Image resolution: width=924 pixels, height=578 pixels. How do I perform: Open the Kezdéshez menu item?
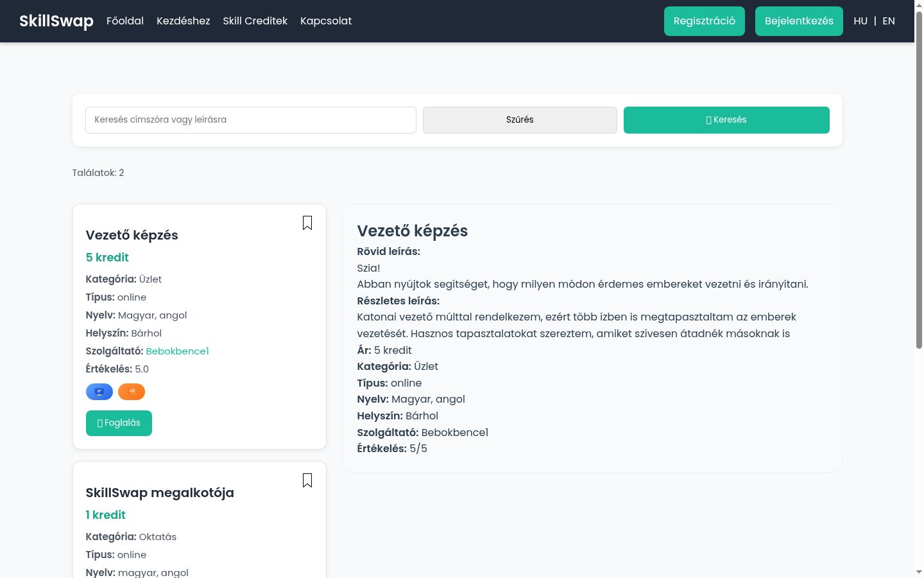pos(184,21)
